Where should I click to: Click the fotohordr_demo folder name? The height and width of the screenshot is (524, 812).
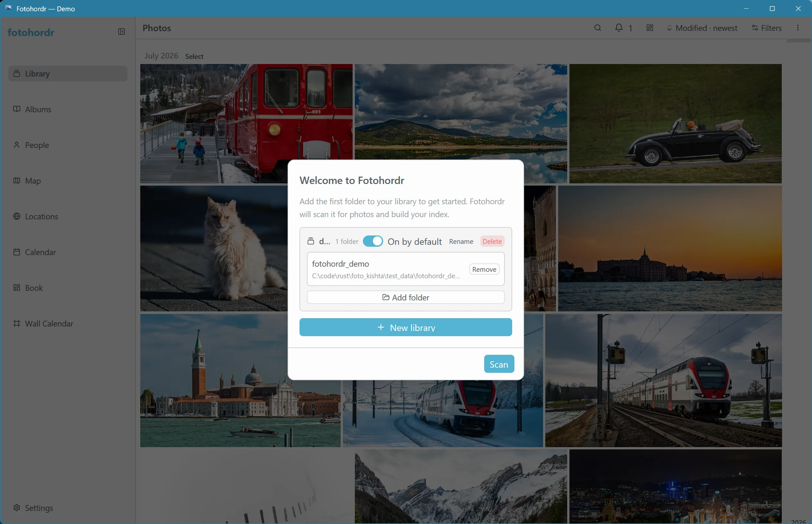click(x=340, y=264)
